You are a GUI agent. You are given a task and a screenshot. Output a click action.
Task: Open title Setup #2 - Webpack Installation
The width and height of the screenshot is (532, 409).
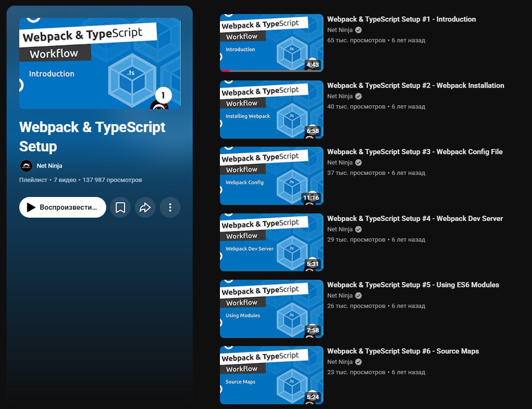tap(415, 86)
